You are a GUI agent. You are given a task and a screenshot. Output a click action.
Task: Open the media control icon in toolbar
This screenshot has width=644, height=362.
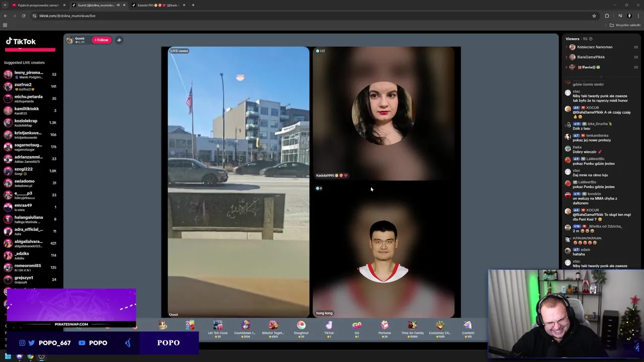(619, 16)
